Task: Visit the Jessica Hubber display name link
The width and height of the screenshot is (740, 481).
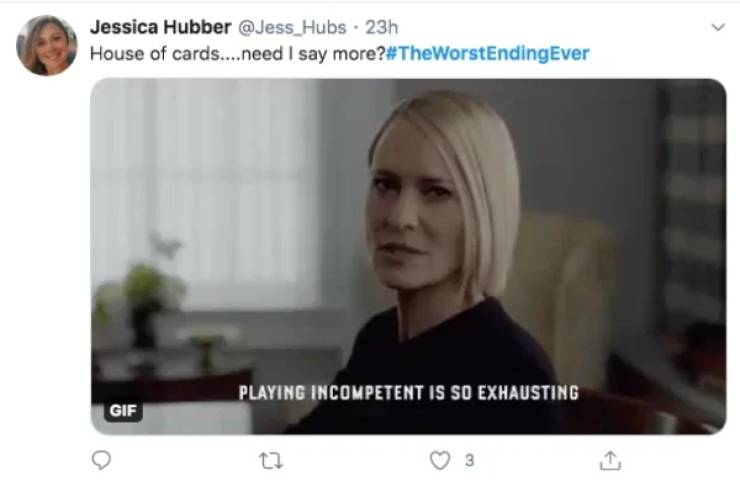Action: click(x=160, y=27)
